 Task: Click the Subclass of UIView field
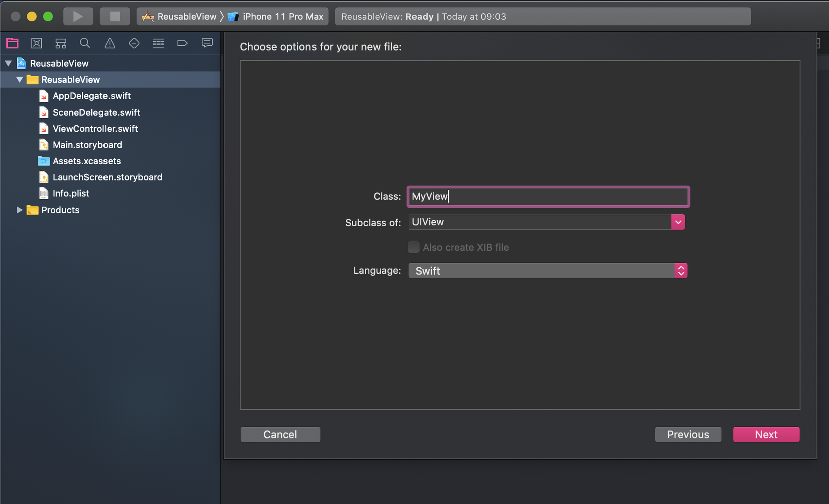(x=540, y=222)
